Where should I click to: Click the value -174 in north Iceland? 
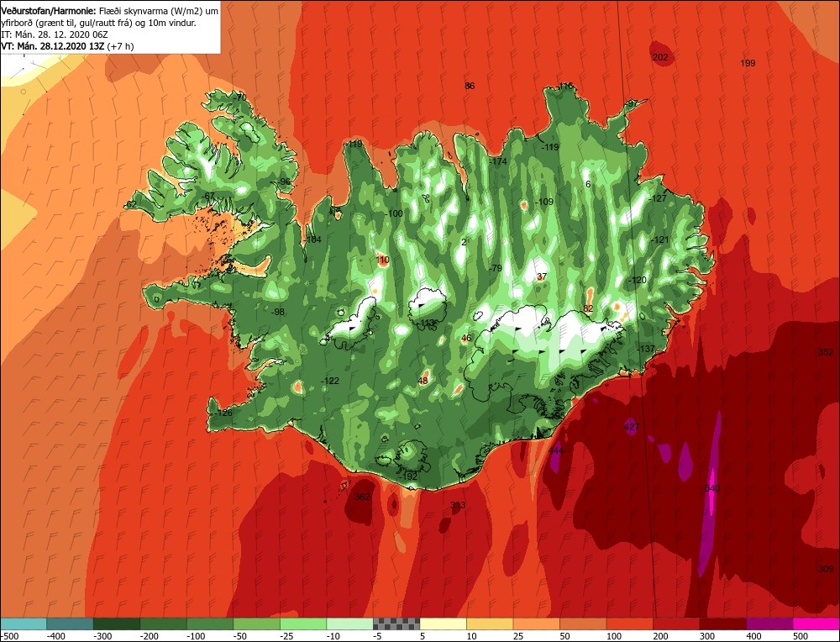[x=498, y=161]
